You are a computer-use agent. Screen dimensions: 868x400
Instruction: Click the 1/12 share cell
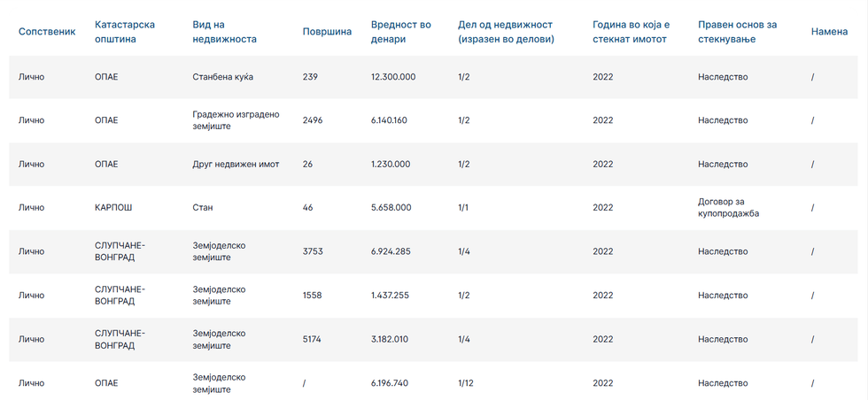(466, 383)
